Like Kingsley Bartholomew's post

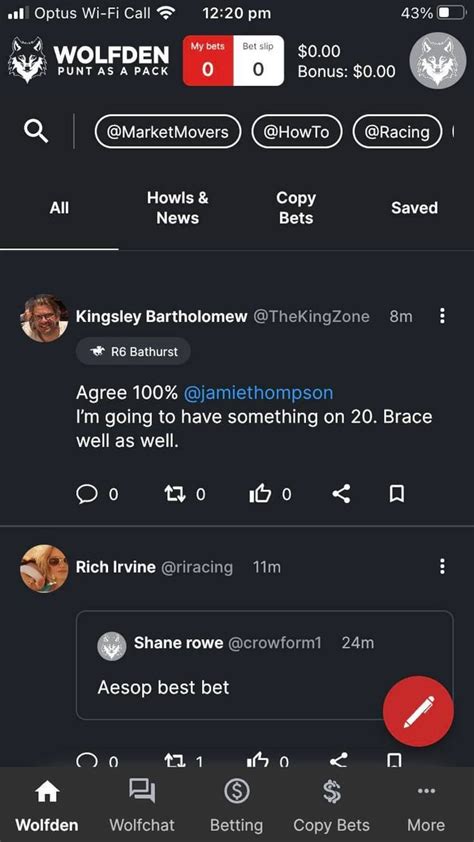[270, 493]
